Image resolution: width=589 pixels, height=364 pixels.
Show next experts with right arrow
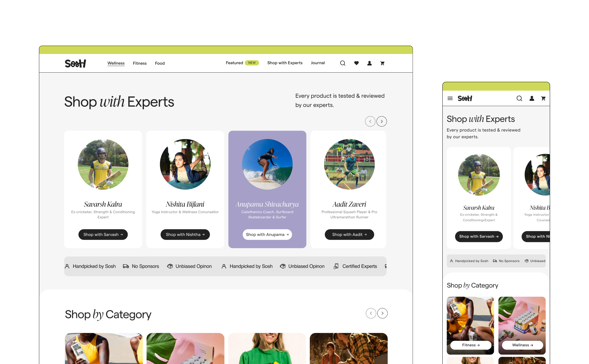[382, 121]
